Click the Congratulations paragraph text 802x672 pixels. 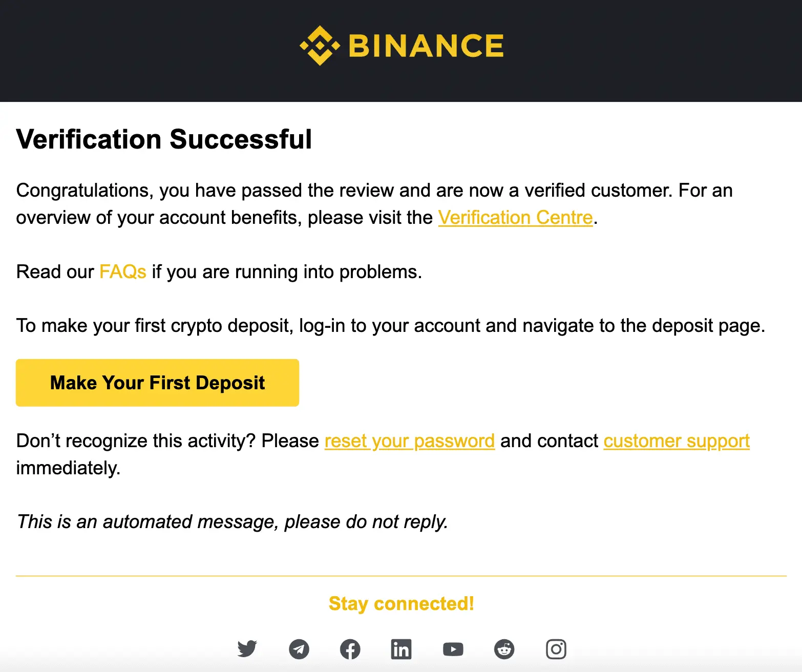(x=374, y=204)
